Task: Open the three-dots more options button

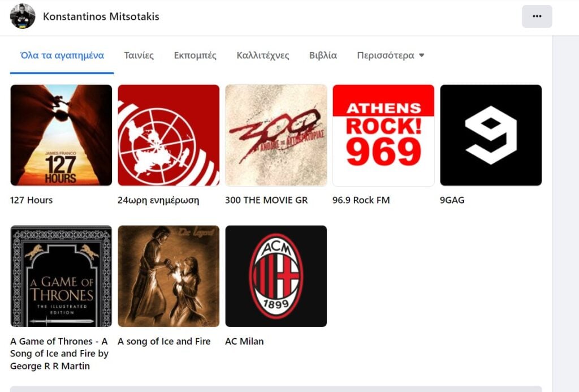Action: point(537,16)
